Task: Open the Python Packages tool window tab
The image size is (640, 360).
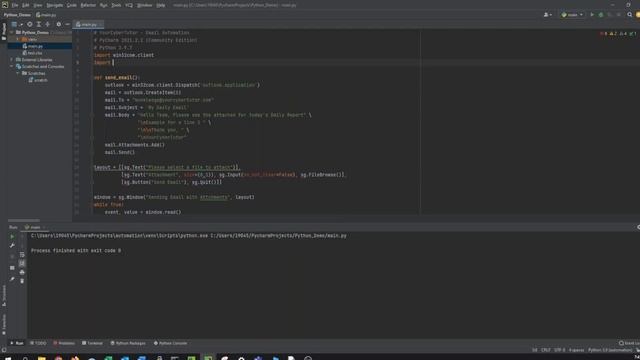Action: coord(128,343)
